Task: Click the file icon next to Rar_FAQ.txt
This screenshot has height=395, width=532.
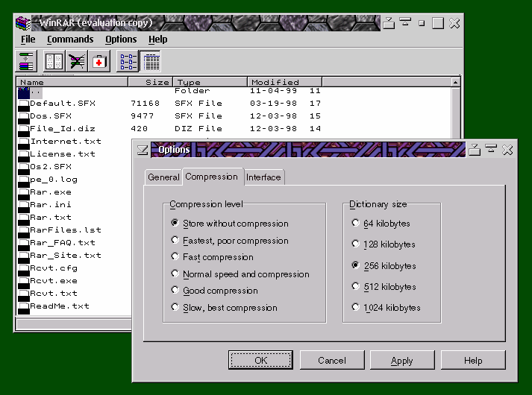Action: (23, 245)
